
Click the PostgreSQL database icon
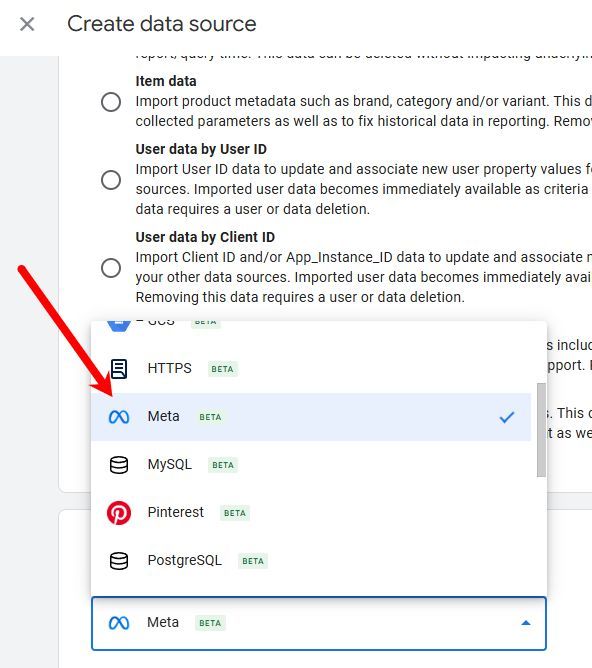coord(119,561)
